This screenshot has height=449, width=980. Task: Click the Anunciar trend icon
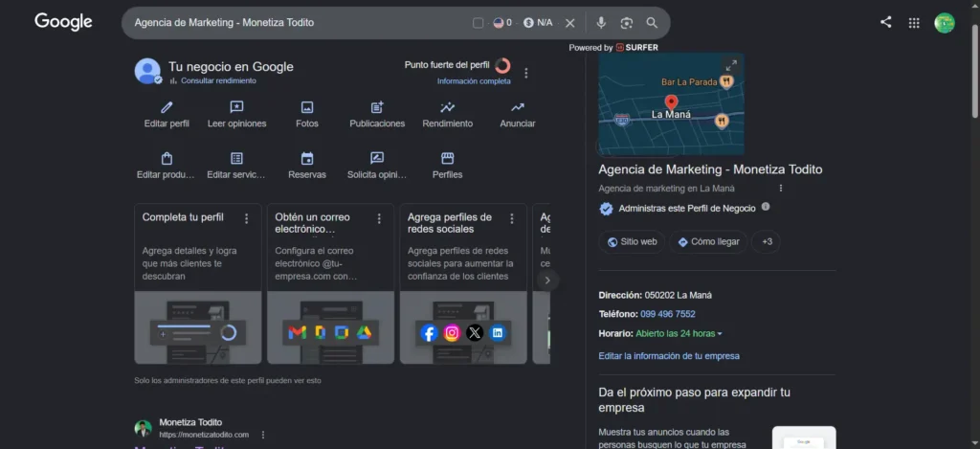518,107
